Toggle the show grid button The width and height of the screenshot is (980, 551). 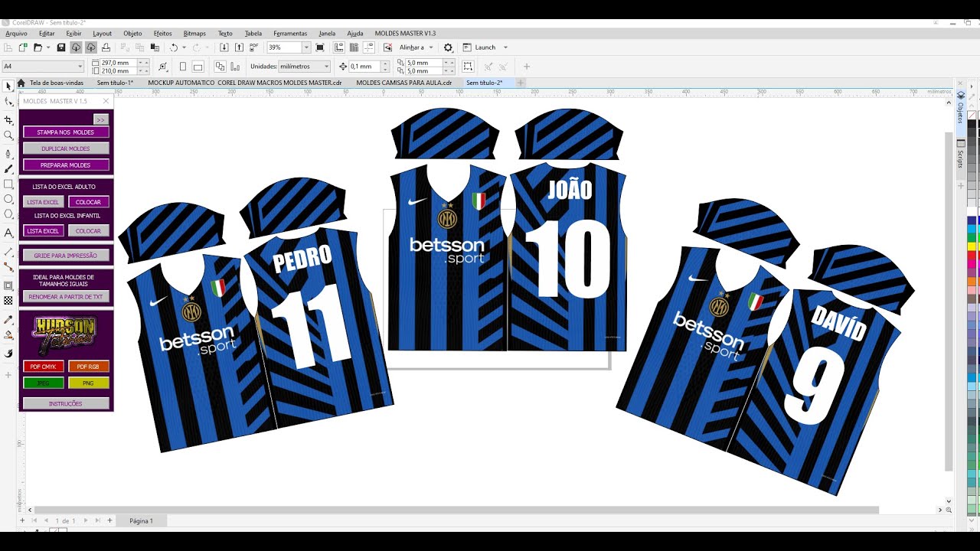pyautogui.click(x=354, y=47)
